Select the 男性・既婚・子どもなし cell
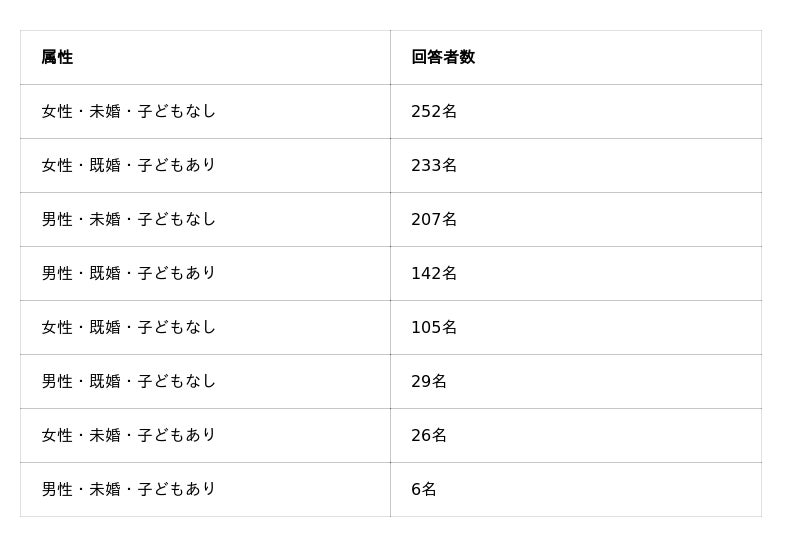This screenshot has height=547, width=800. (129, 382)
